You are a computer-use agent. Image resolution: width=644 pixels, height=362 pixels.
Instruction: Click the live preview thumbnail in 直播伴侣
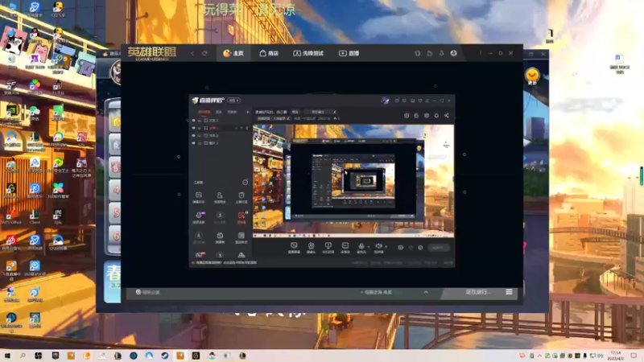coord(353,181)
